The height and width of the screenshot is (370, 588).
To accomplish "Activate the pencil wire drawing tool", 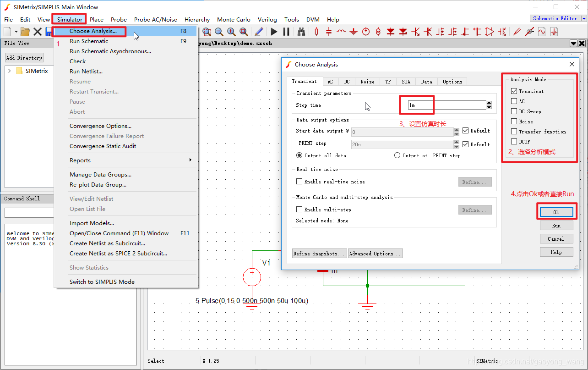I will [x=259, y=32].
